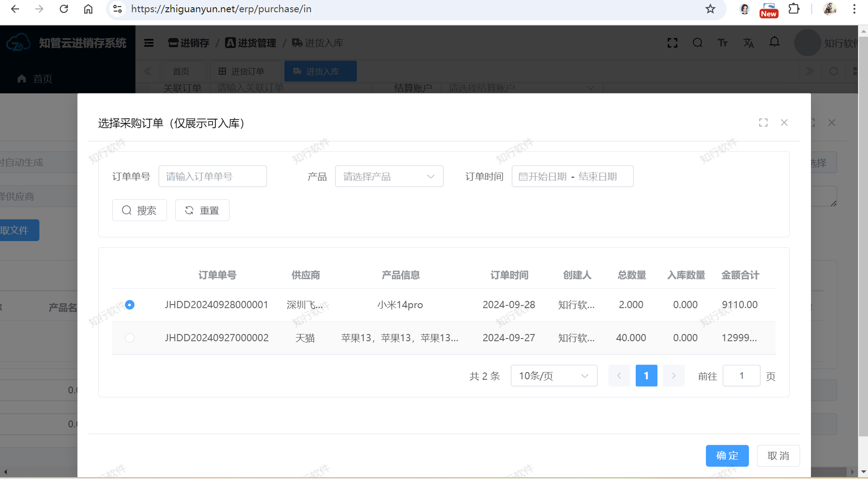Select order JHDD20240927000002 radio button
Image resolution: width=868 pixels, height=479 pixels.
coord(129,338)
